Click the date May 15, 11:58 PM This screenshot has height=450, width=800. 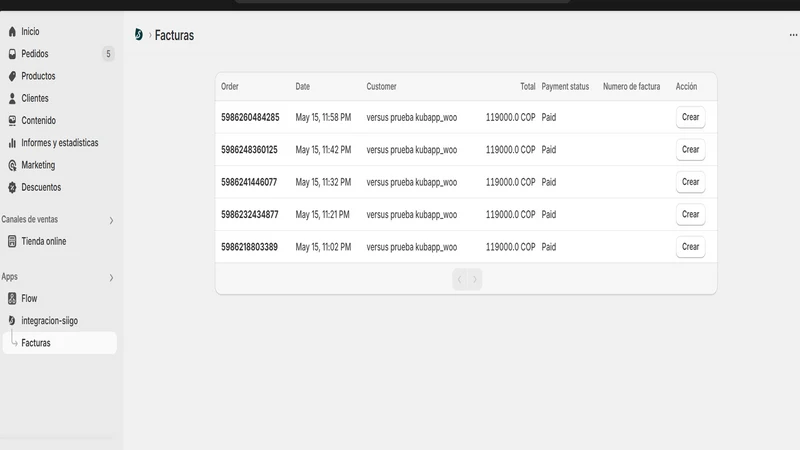pos(323,117)
